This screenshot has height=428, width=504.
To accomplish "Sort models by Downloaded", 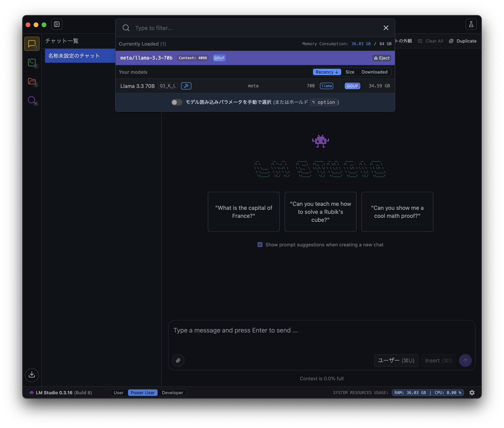I will [374, 72].
